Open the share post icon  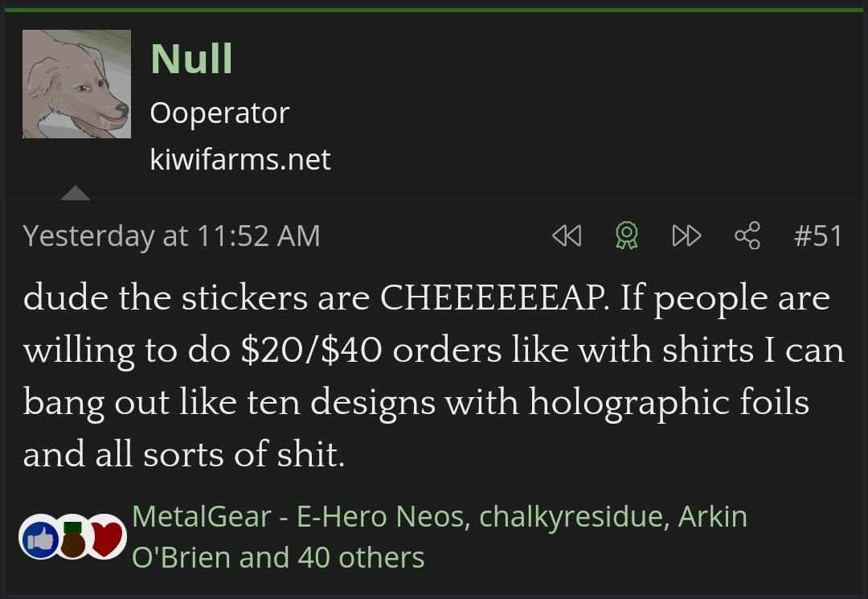coord(747,236)
